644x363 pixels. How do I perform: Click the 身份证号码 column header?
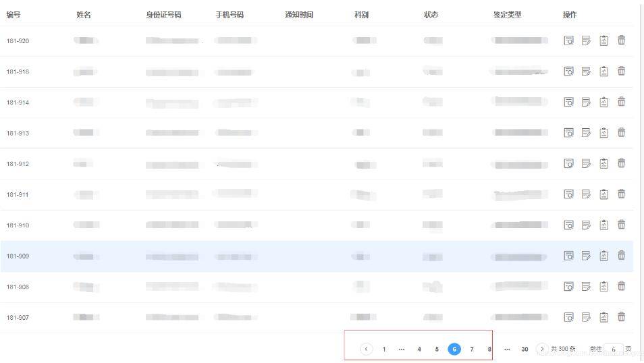click(163, 15)
